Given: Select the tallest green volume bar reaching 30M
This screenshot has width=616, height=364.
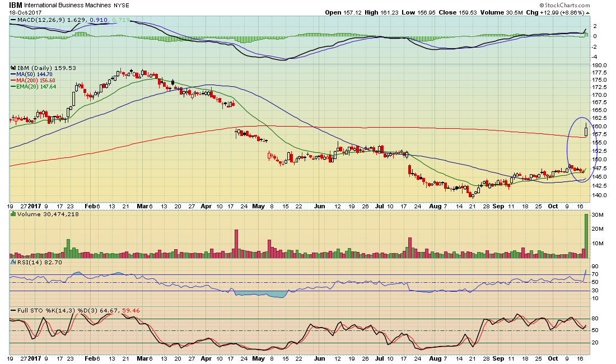Looking at the screenshot, I should click(x=586, y=236).
